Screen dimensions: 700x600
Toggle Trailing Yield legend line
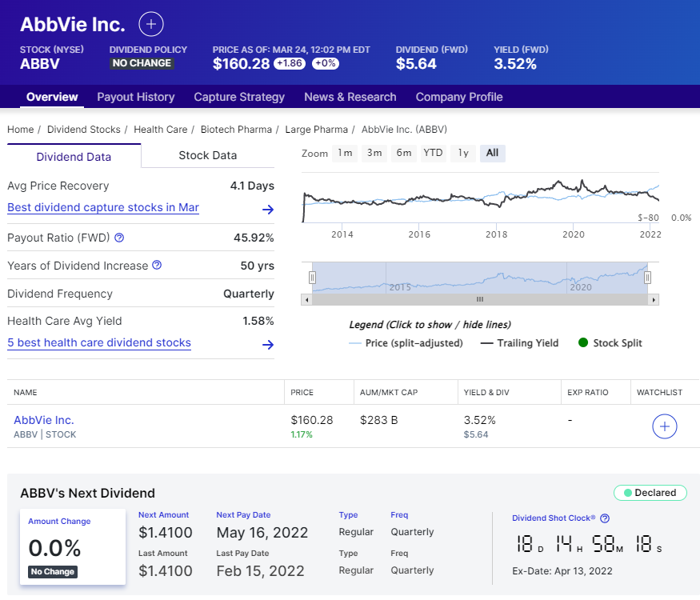[519, 343]
